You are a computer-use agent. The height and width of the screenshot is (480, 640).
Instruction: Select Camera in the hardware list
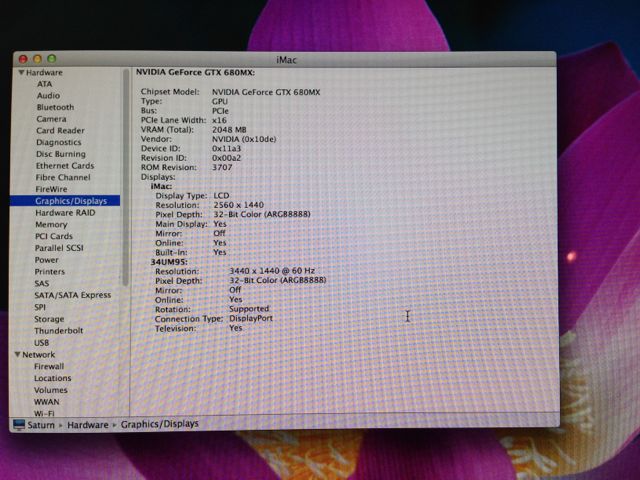(x=51, y=119)
